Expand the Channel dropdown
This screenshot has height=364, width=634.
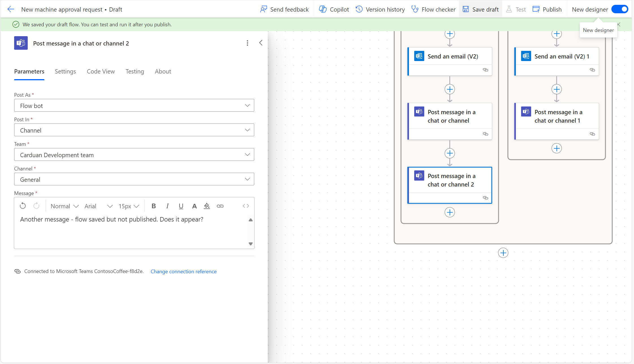click(134, 179)
